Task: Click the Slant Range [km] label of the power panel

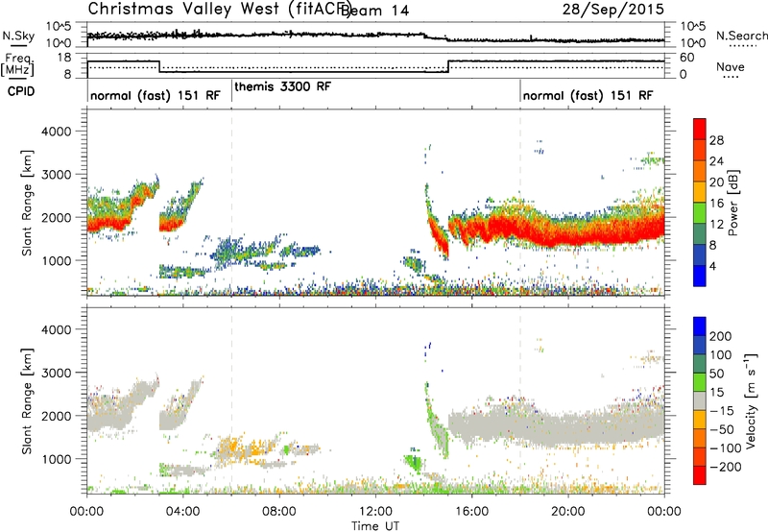Action: [27, 203]
